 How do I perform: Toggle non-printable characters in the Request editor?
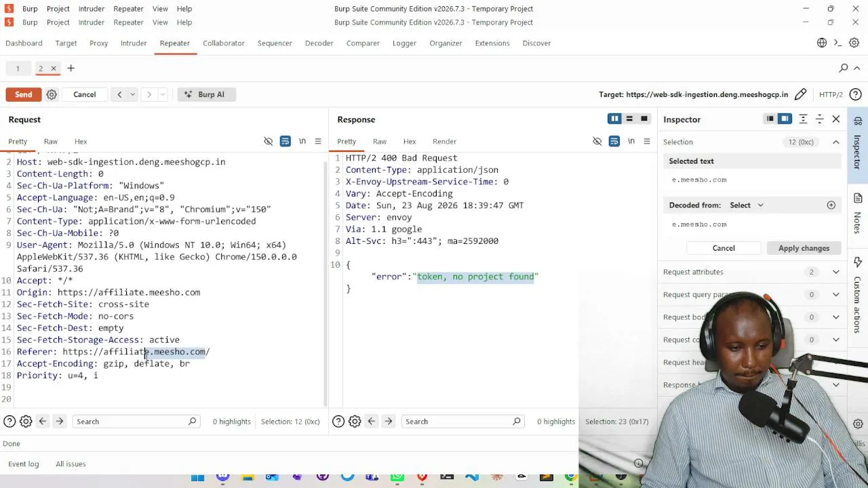tap(269, 142)
